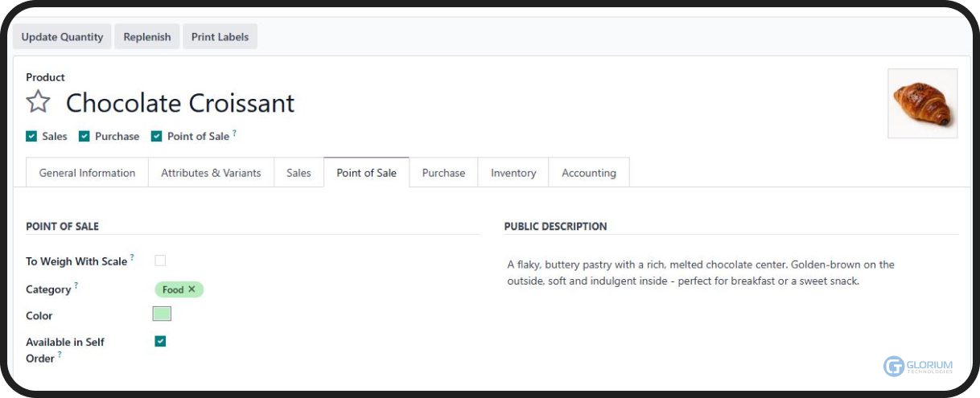Open the croissant product image
This screenshot has width=980, height=398.
coord(922,104)
